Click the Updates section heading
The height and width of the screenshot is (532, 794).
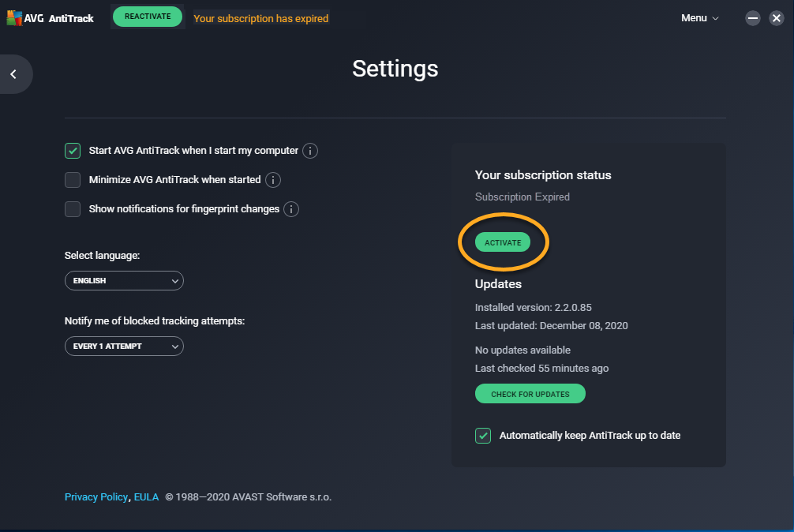[x=498, y=284]
